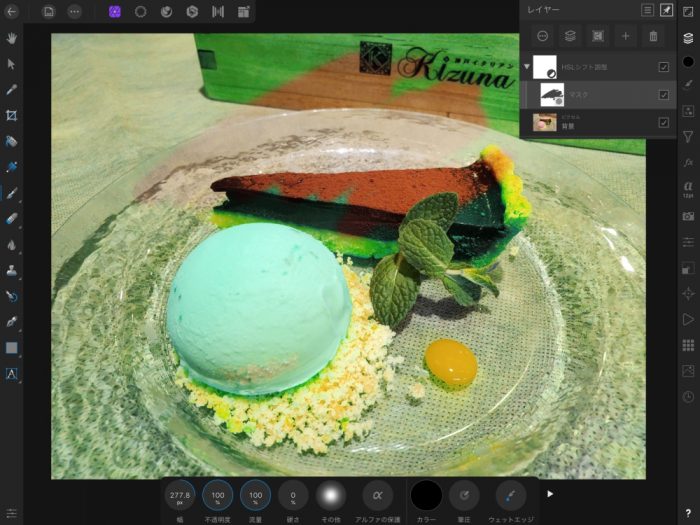Open the Layers studio icon

tap(688, 38)
